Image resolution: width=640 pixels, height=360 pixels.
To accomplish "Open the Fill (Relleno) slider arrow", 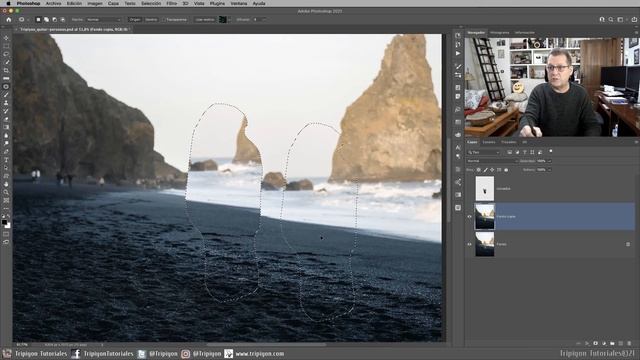I will click(549, 170).
